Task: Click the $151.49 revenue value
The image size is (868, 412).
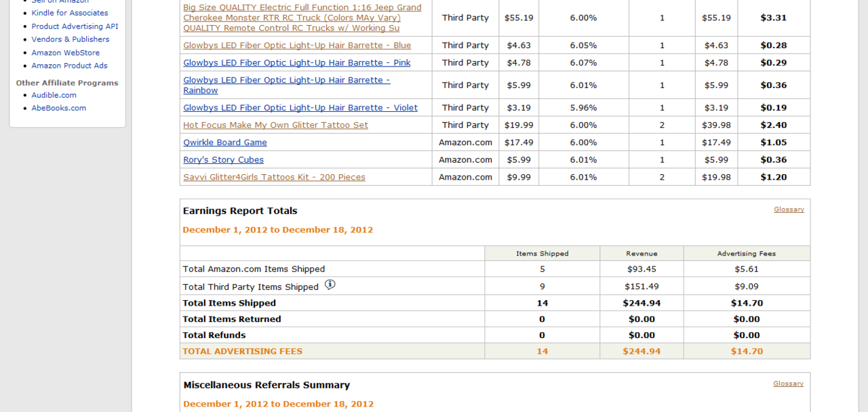Action: (x=642, y=287)
